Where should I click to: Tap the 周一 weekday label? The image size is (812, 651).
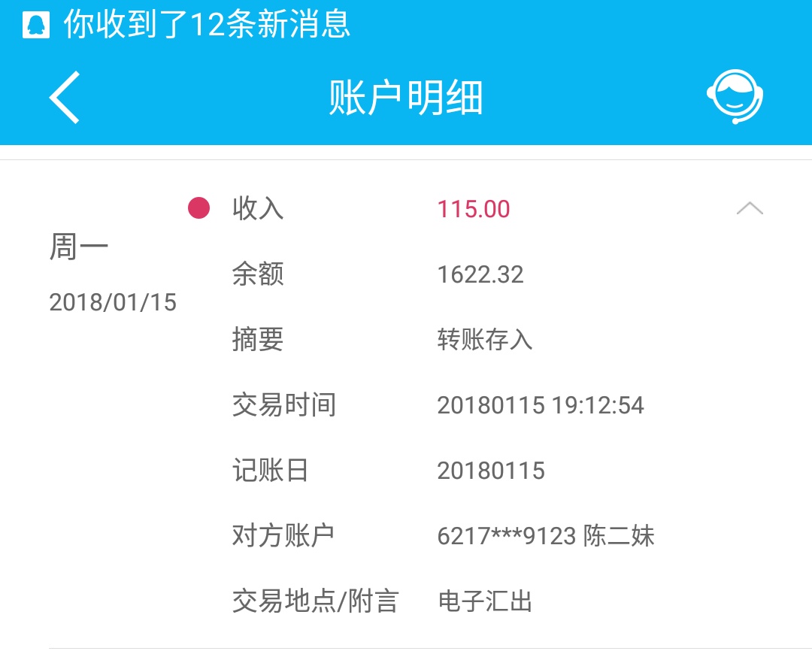(79, 247)
